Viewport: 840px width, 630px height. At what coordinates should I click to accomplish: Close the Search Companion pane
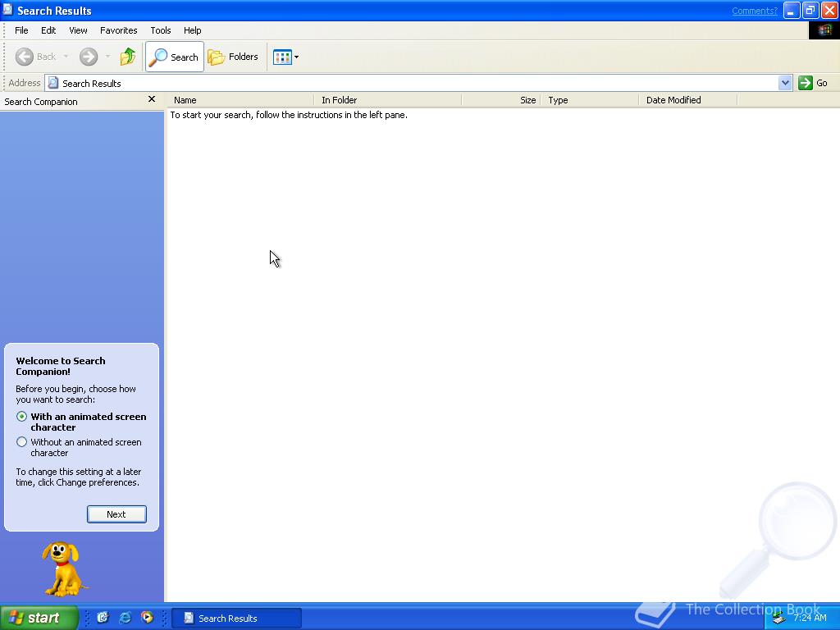pos(152,99)
